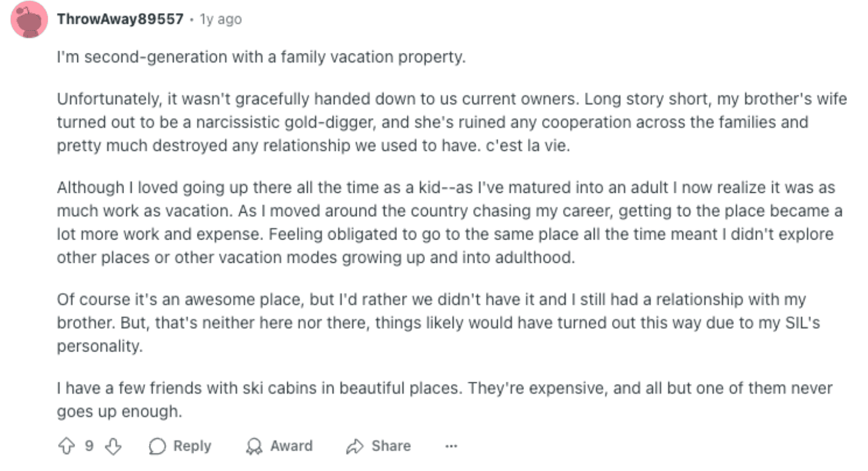Click the paragraph starting 'Although I loved'
This screenshot has width=868, height=471.
tap(449, 222)
